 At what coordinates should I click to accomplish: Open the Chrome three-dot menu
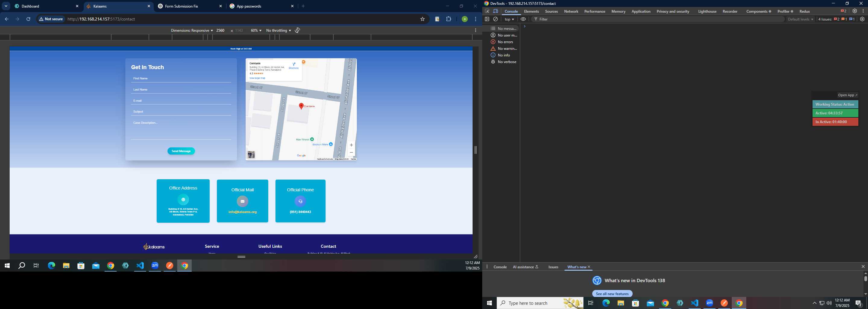476,19
